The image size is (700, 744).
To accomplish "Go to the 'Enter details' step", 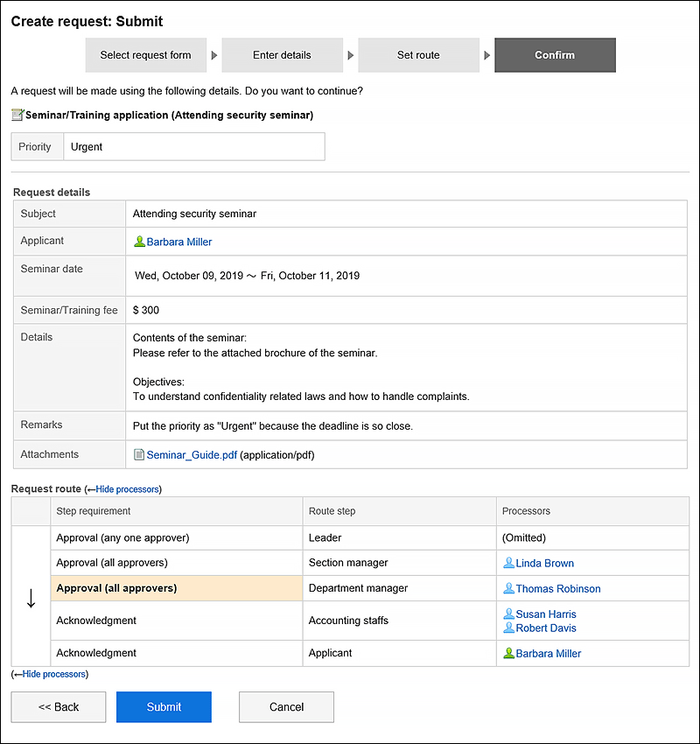I will pos(282,55).
